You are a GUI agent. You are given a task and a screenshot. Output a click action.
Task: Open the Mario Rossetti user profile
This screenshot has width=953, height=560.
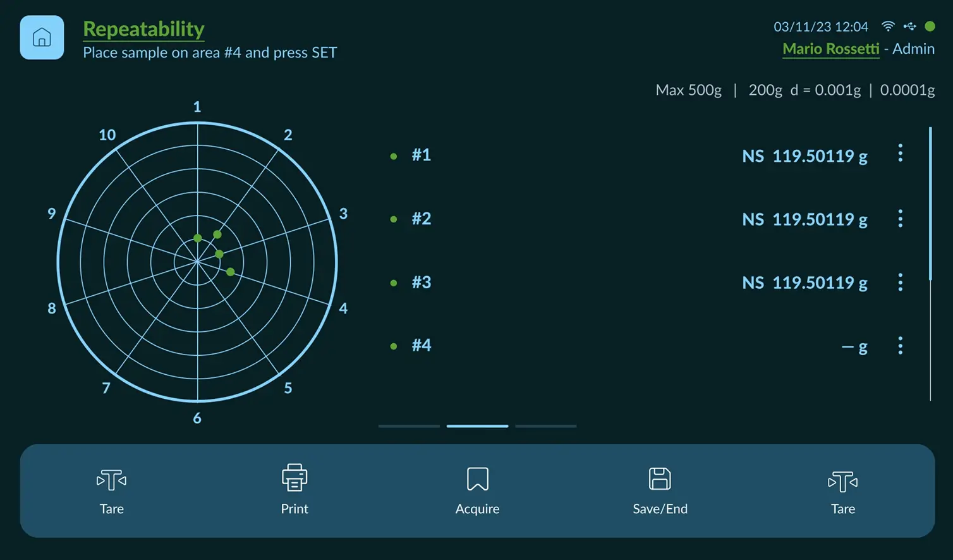click(x=830, y=49)
